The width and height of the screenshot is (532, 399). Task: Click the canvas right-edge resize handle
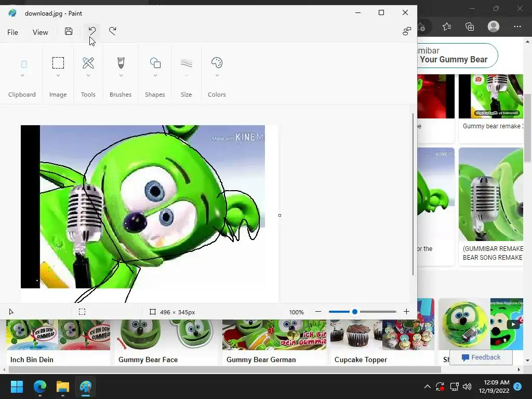pyautogui.click(x=280, y=215)
